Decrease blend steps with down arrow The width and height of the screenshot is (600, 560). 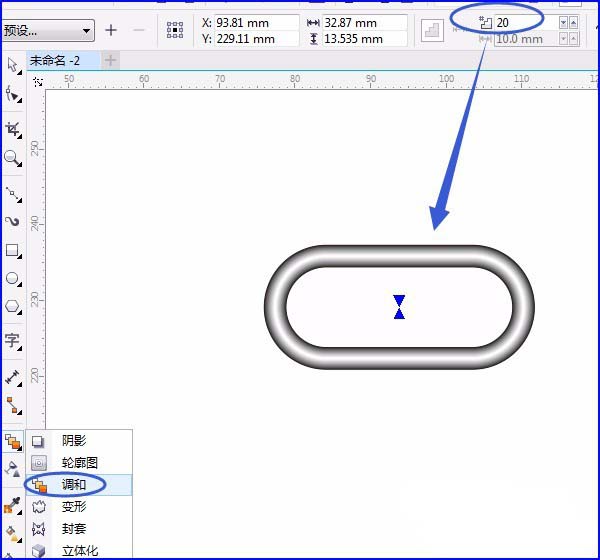(x=563, y=23)
